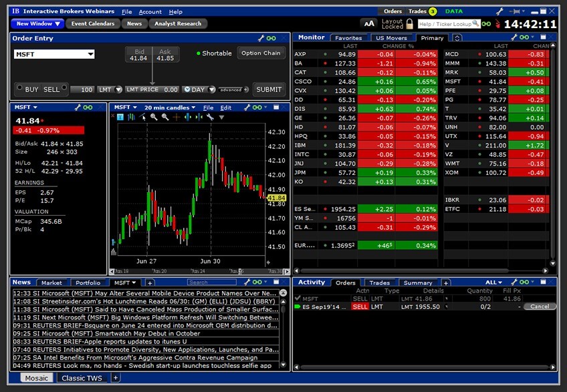Image resolution: width=567 pixels, height=392 pixels.
Task: Open chart toolbar wrench settings
Action: 210,117
